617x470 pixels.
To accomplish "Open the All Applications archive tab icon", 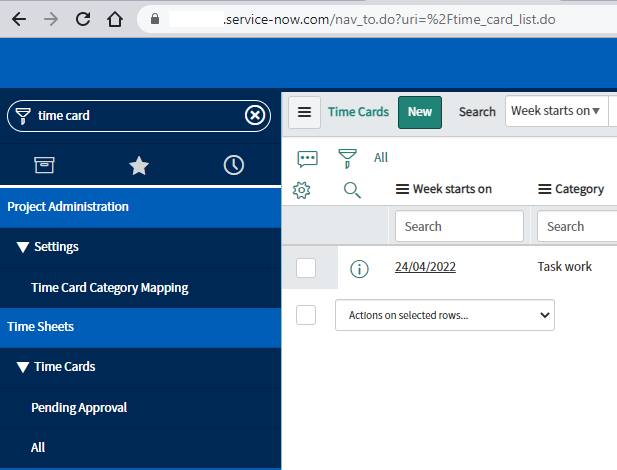I will 44,165.
